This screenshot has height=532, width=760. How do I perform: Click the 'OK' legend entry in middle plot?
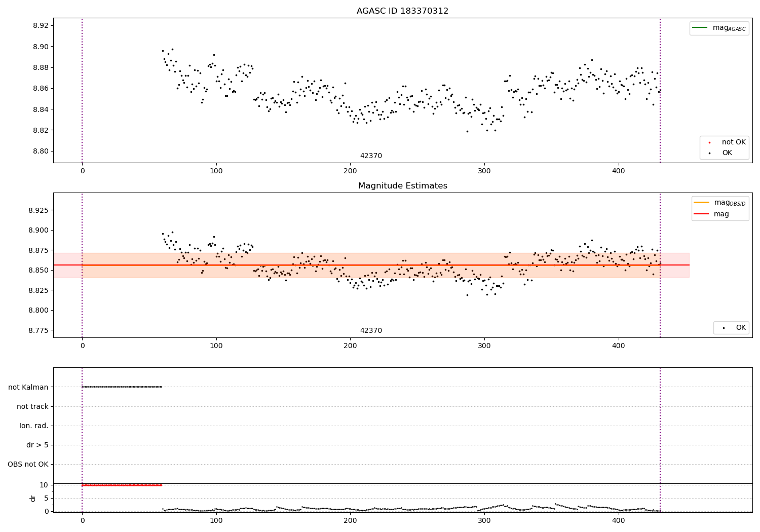[734, 328]
